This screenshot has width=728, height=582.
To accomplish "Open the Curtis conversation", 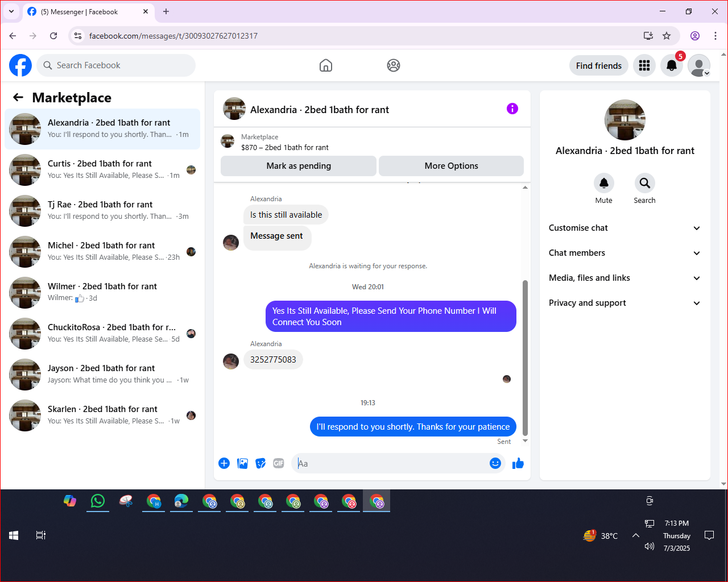I will click(x=102, y=170).
